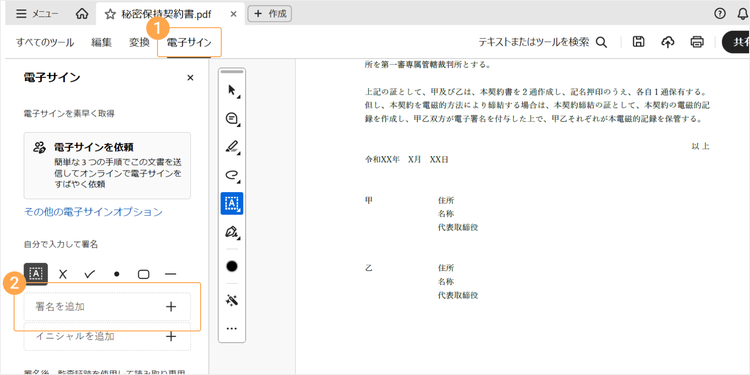Open the help question mark icon
This screenshot has width=750, height=375.
coord(719,14)
